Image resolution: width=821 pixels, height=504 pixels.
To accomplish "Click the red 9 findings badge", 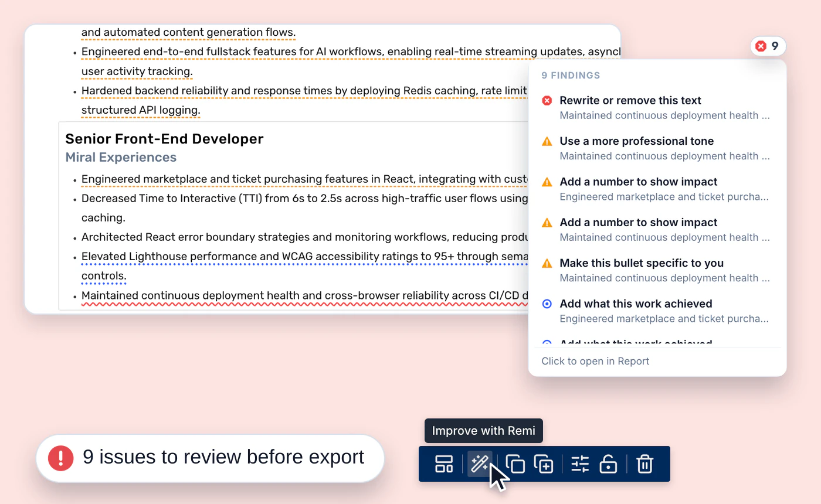I will (768, 46).
